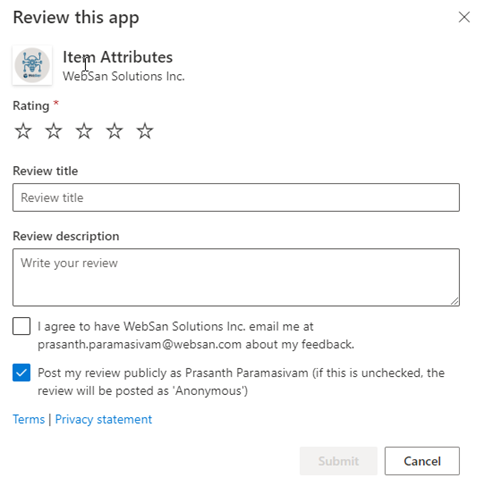
Task: Open the Privacy statement link
Action: click(x=103, y=419)
